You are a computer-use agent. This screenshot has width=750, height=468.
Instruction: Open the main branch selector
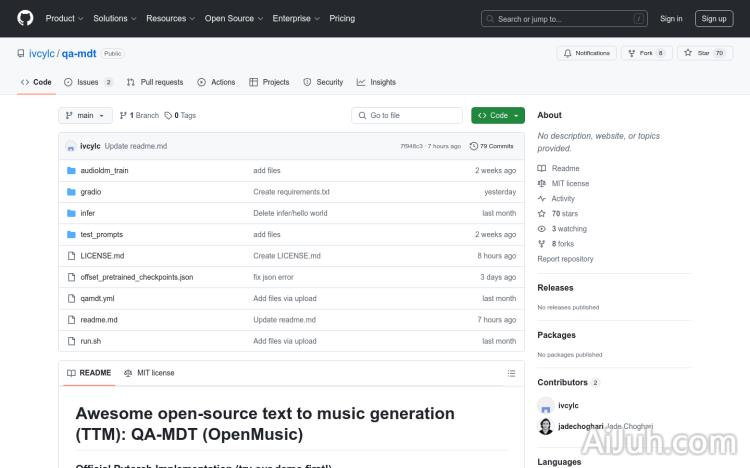[x=85, y=115]
